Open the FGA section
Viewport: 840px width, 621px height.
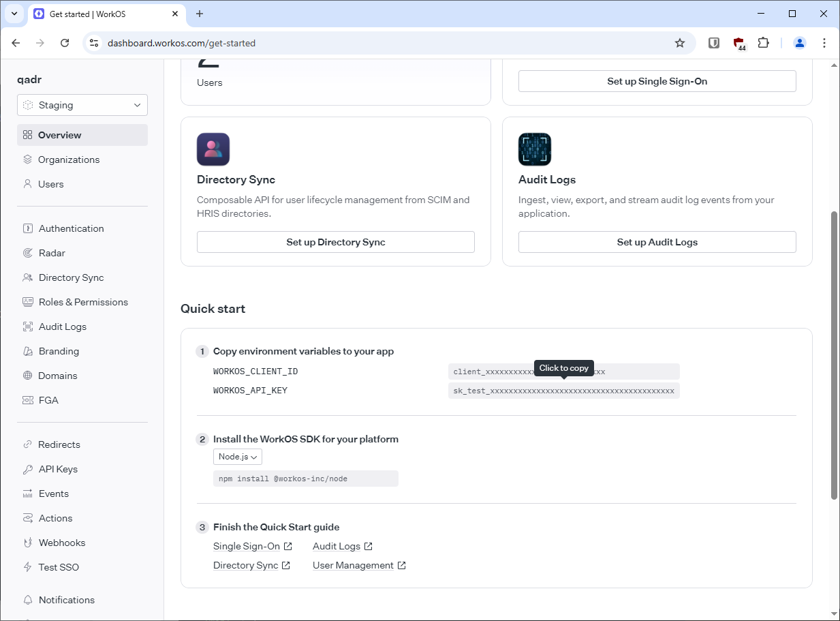tap(47, 400)
